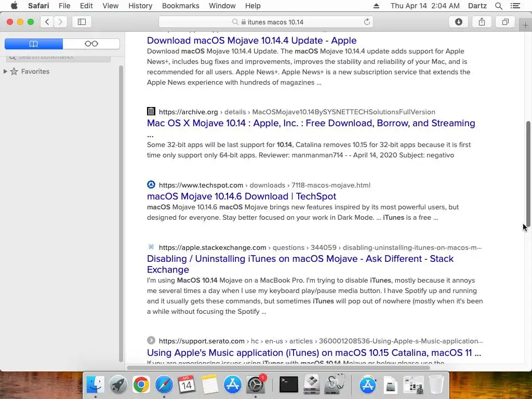Viewport: 532px width, 399px height.
Task: Click the page horizontal scrollbar thumb
Action: point(278,368)
